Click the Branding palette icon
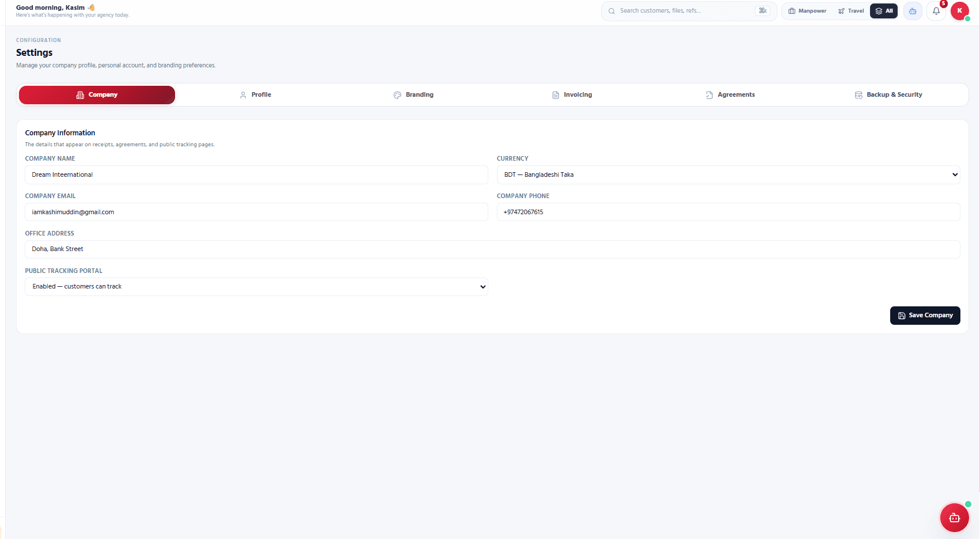 point(397,95)
